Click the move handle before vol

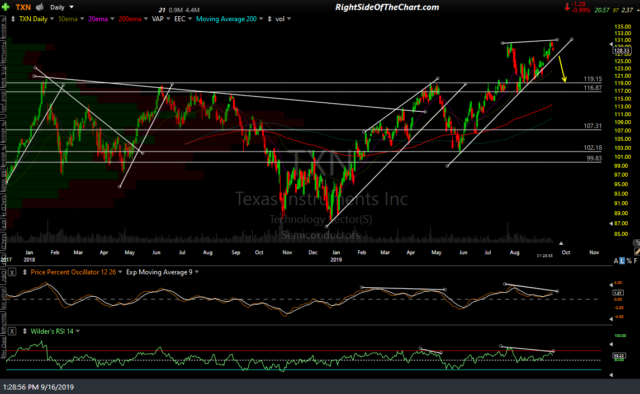pos(269,19)
